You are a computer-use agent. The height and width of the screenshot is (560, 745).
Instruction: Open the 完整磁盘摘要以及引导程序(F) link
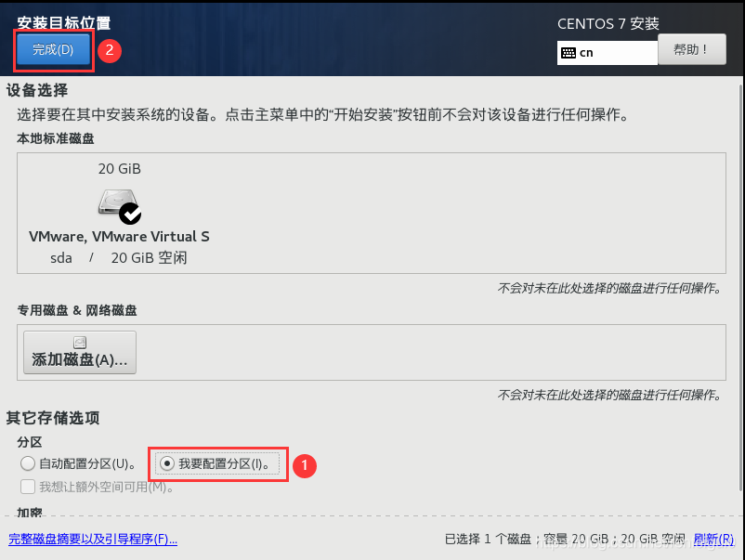pyautogui.click(x=93, y=539)
